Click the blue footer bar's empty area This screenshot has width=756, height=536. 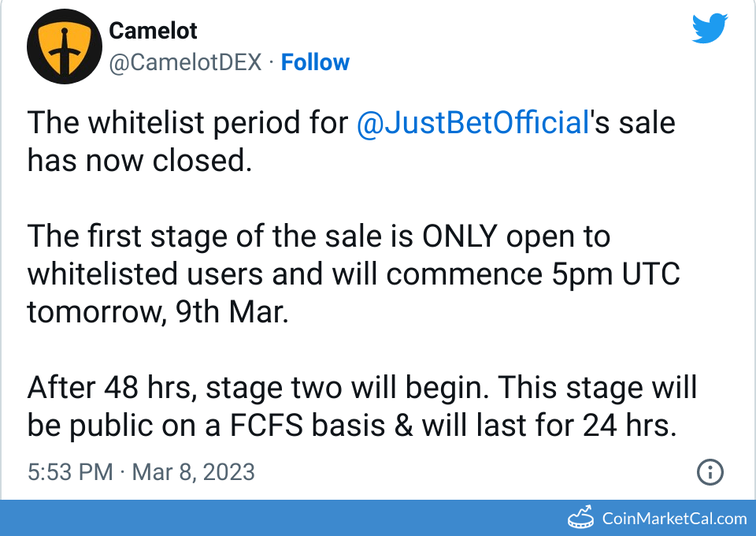[x=276, y=518]
